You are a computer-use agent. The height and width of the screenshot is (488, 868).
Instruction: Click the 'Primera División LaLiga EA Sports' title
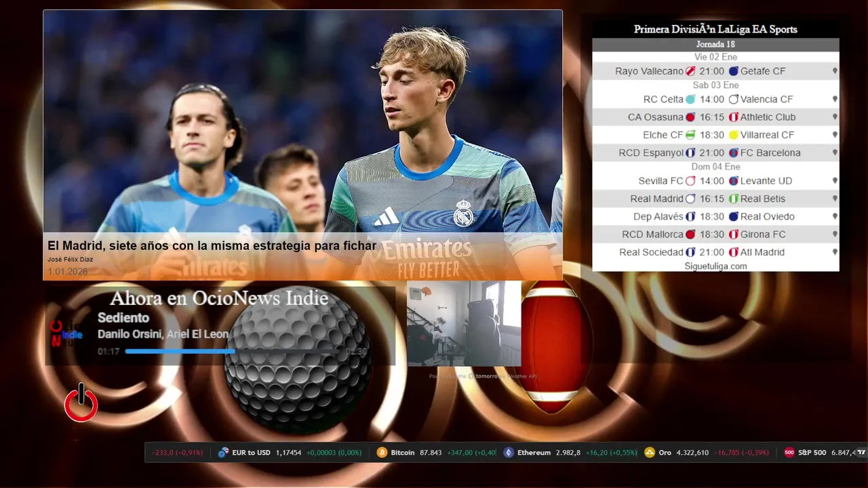point(715,29)
